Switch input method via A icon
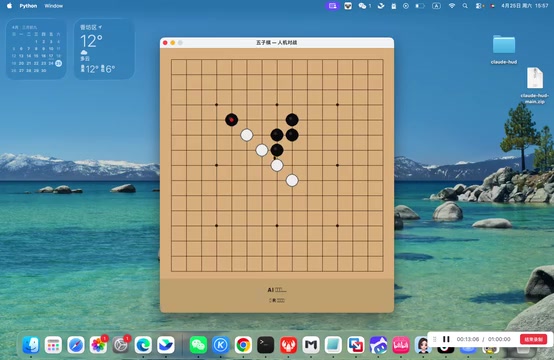The height and width of the screenshot is (360, 554). click(436, 6)
